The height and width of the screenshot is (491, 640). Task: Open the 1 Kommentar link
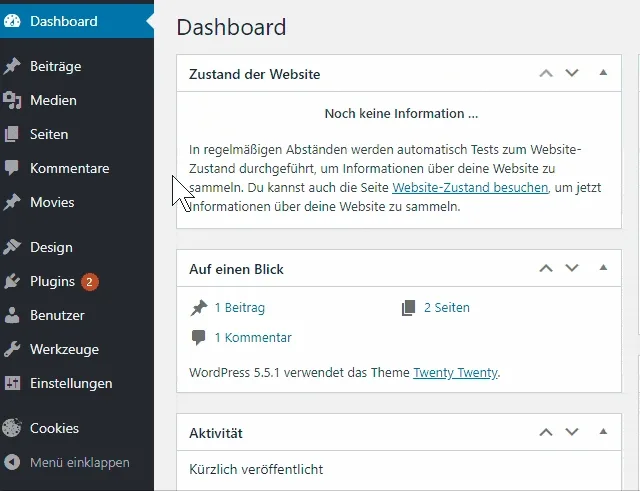click(x=253, y=338)
